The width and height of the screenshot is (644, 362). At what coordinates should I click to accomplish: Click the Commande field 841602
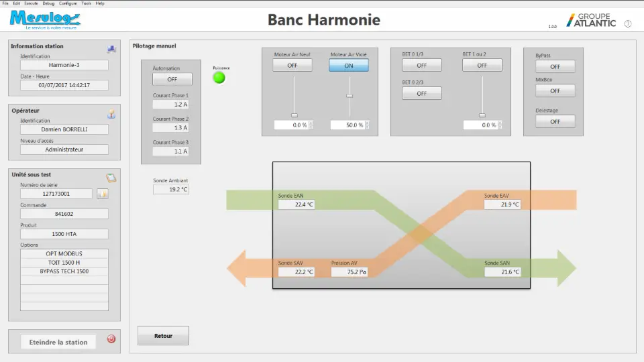(x=64, y=214)
